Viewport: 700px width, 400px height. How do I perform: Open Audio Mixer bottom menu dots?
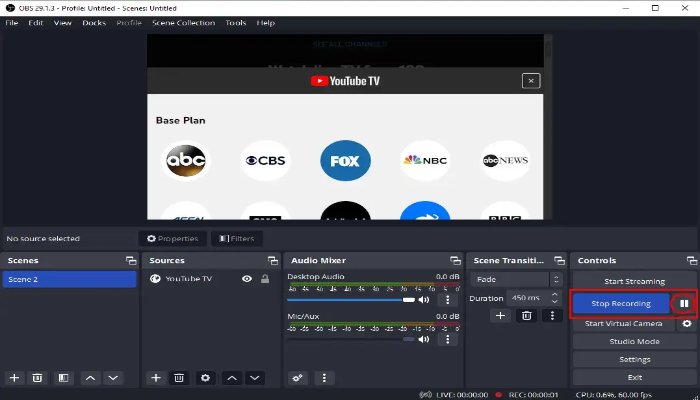point(324,378)
